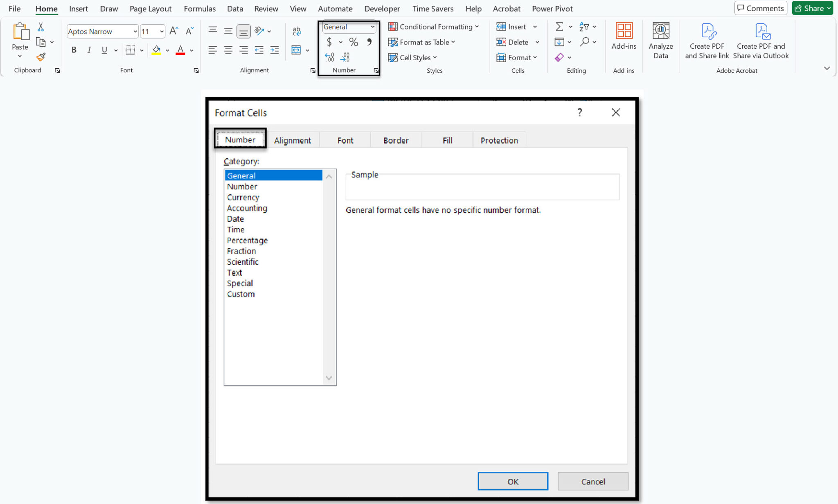838x504 pixels.
Task: Click the Clear eraser icon
Action: (559, 57)
